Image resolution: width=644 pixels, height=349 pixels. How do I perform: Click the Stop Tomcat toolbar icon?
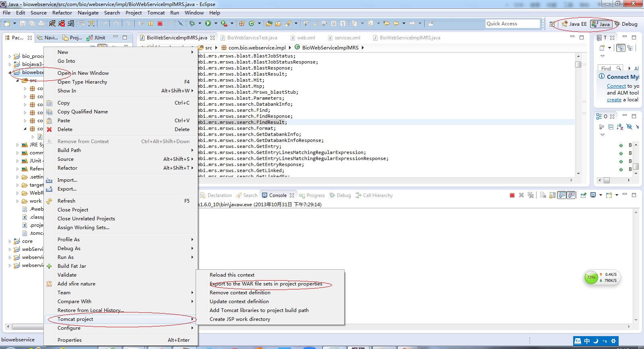(62, 23)
